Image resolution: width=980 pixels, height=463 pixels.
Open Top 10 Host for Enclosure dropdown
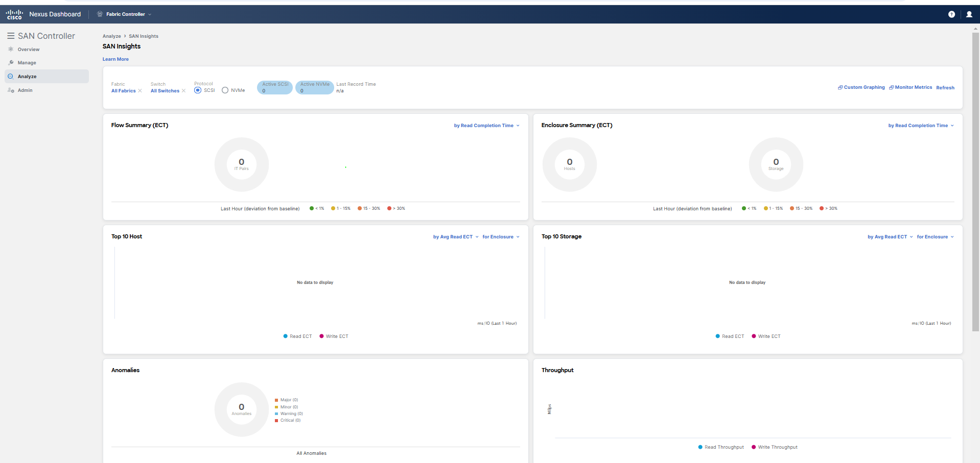point(501,237)
